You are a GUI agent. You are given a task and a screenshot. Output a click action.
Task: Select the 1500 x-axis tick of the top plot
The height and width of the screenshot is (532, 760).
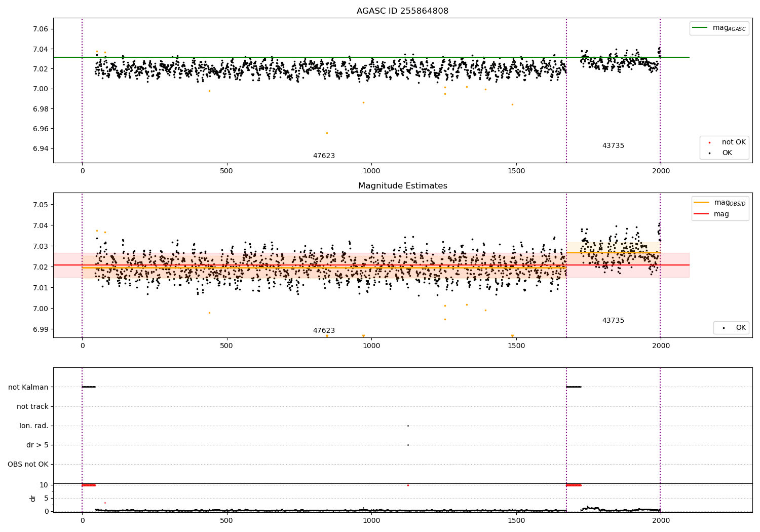516,171
